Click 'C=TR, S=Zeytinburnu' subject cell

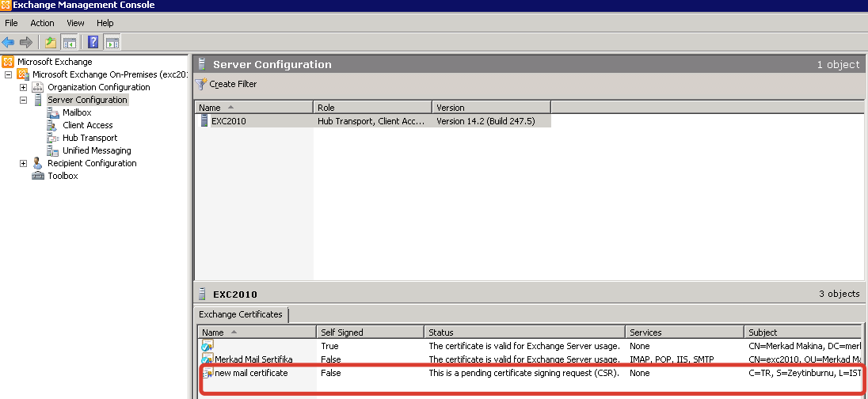[804, 373]
